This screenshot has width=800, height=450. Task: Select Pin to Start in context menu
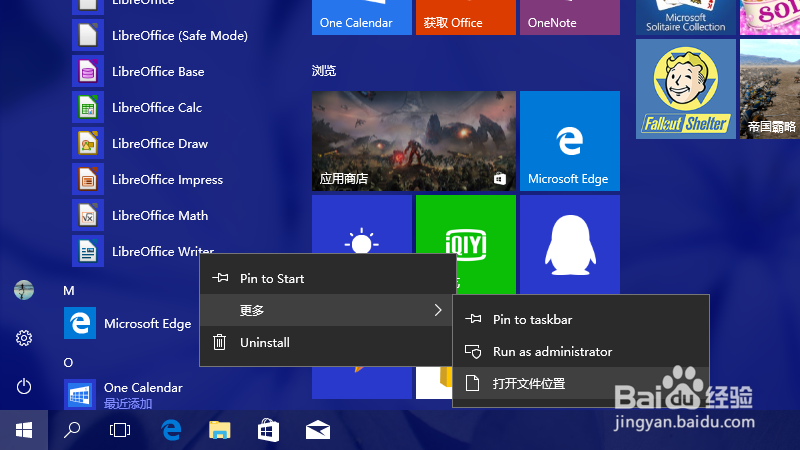(328, 278)
